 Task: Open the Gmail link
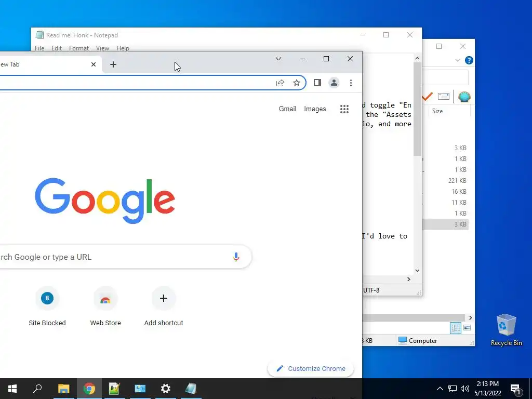287,109
